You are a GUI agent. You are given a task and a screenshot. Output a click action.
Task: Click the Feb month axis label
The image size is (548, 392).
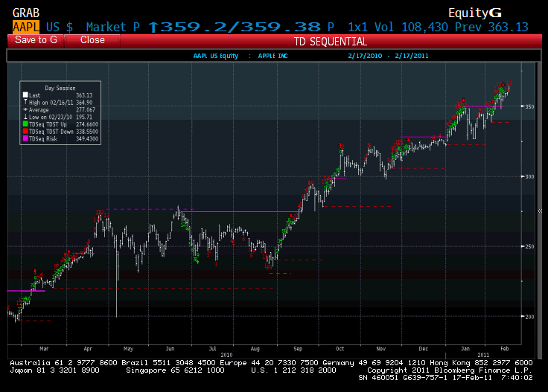504,349
